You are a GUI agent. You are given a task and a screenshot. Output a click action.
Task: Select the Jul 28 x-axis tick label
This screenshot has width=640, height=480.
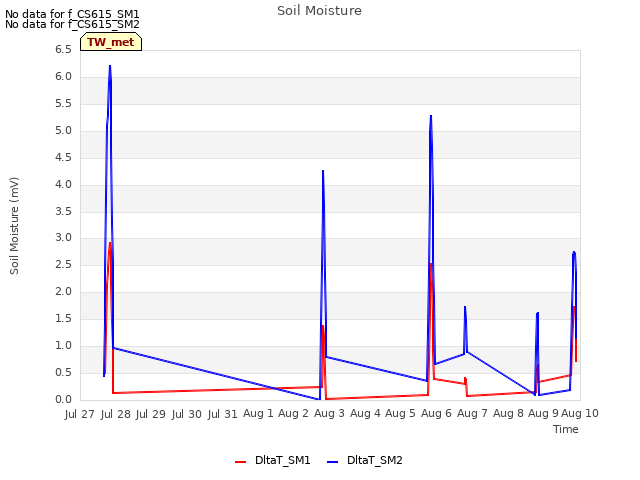(x=116, y=414)
